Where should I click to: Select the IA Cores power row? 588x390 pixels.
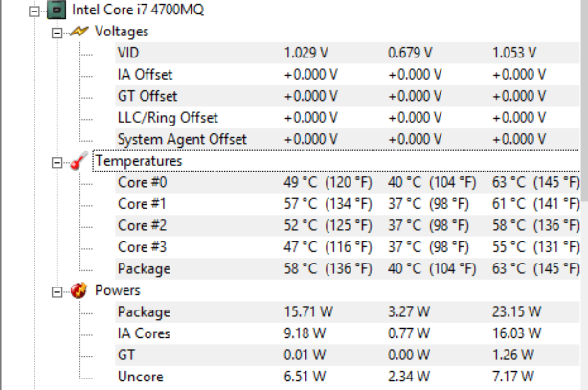pyautogui.click(x=146, y=333)
